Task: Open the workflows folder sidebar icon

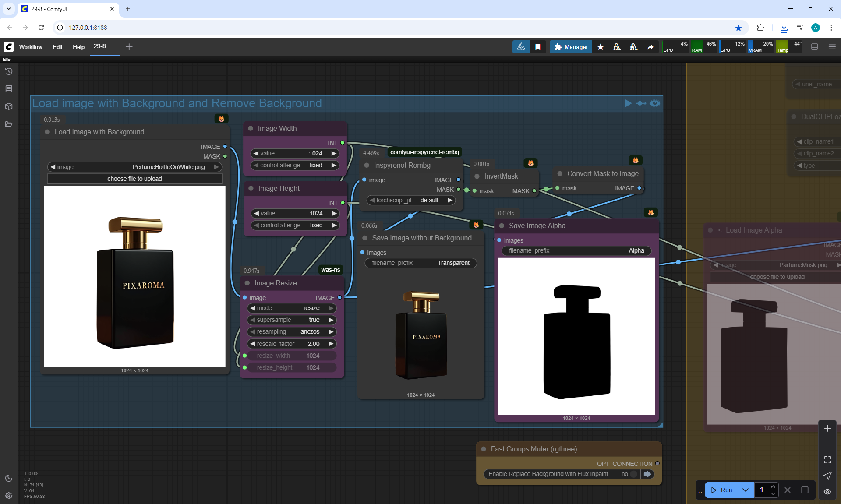Action: (x=9, y=124)
